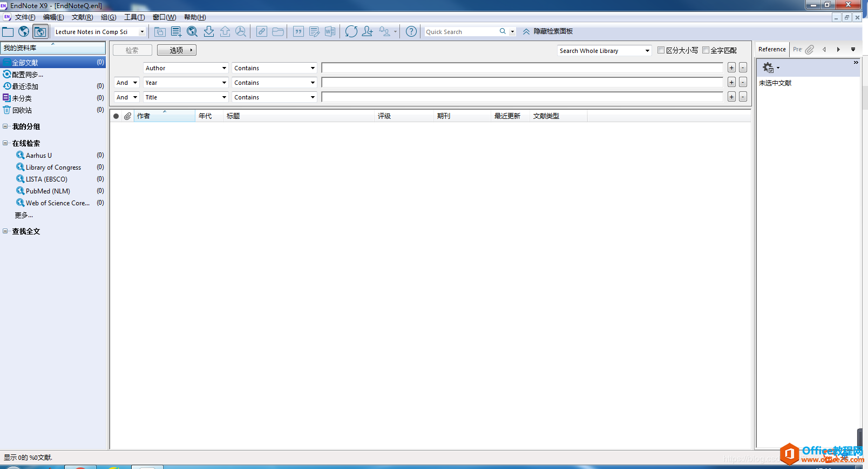Viewport: 868px width, 469px height.
Task: Click 更多... to show more online databases
Action: tap(24, 215)
